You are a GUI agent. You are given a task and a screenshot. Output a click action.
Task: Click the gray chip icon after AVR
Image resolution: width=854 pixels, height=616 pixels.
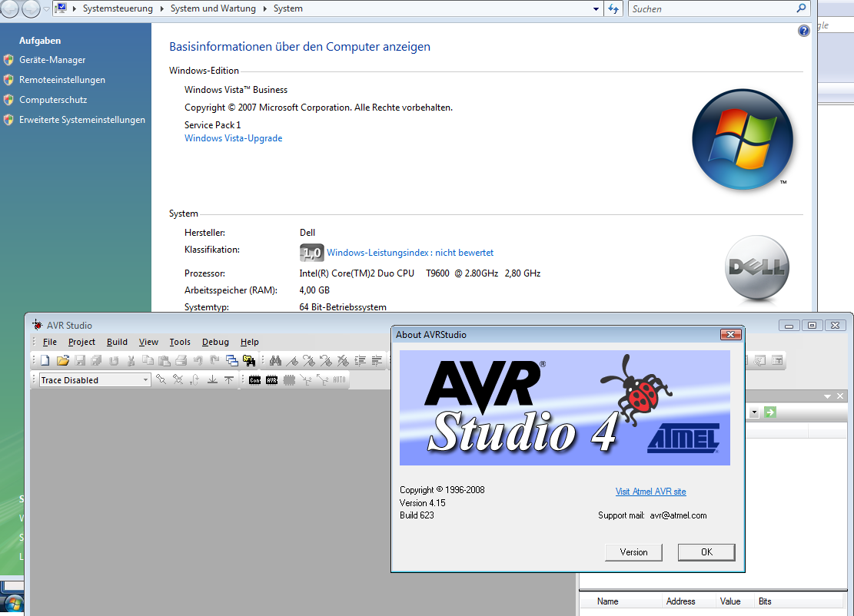click(x=289, y=380)
